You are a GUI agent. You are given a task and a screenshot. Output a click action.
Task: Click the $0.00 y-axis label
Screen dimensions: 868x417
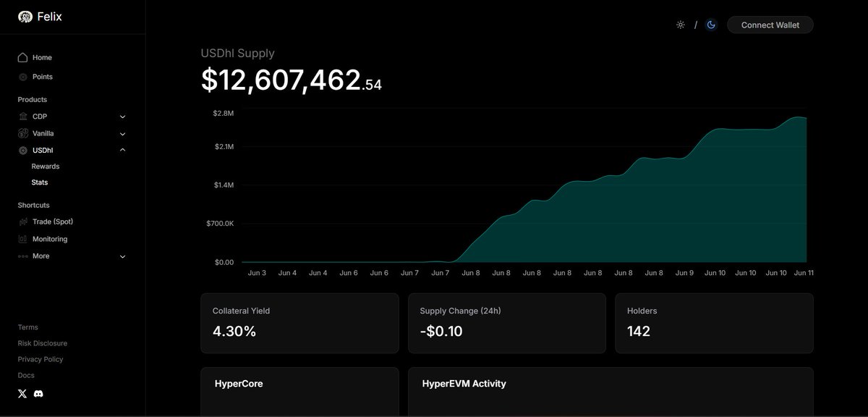(224, 262)
